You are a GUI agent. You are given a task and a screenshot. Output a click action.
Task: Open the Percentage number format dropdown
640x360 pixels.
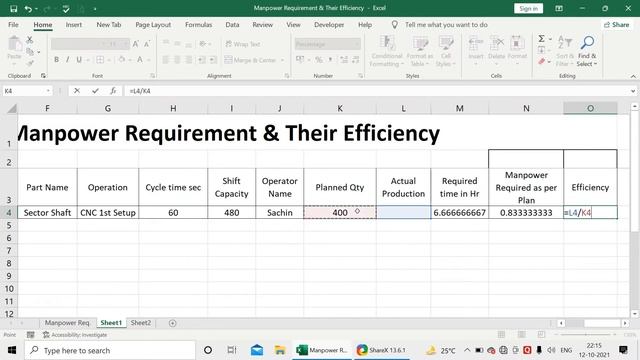tap(357, 44)
